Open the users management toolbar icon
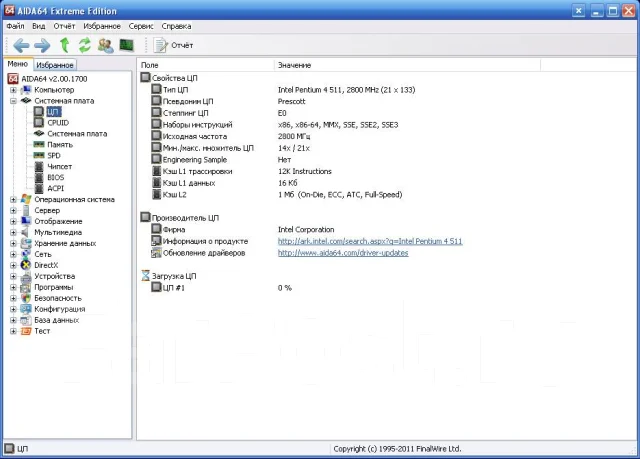640x459 pixels. pyautogui.click(x=105, y=45)
